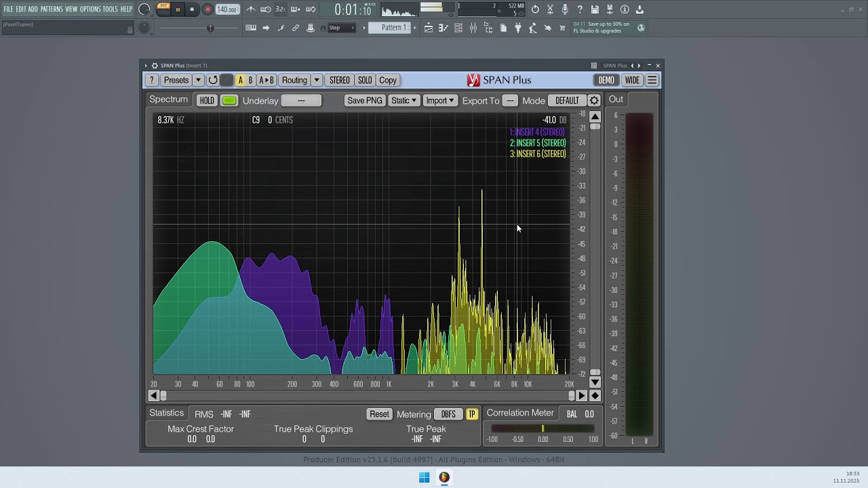Toggle multilink to controllers icon
The height and width of the screenshot is (488, 868).
[x=311, y=28]
